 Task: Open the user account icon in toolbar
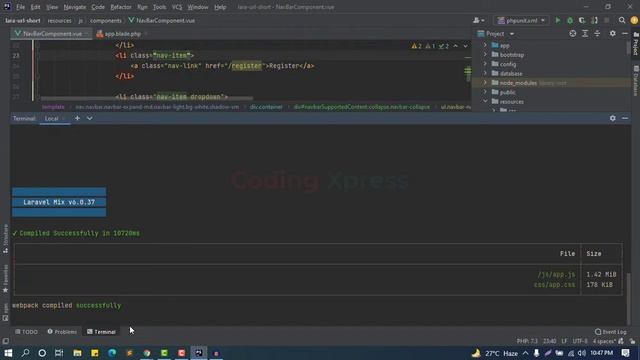[478, 20]
